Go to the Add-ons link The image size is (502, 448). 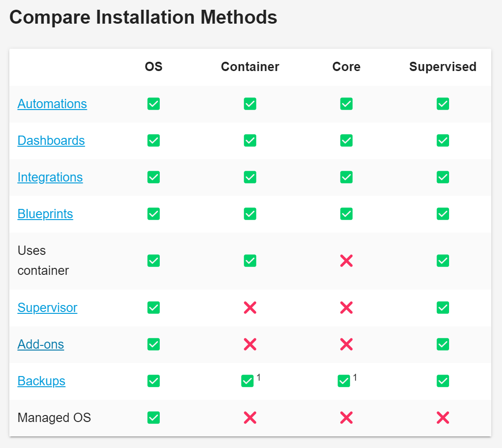(x=41, y=344)
